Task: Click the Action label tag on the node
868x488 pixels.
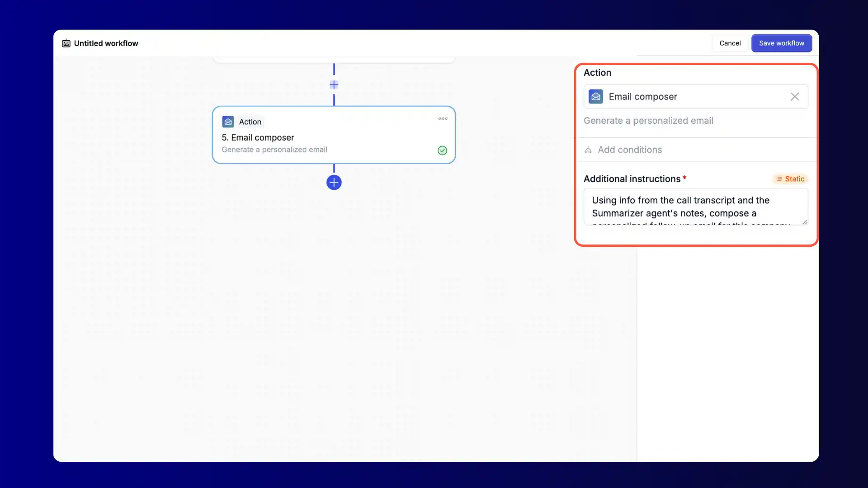Action: coord(250,122)
